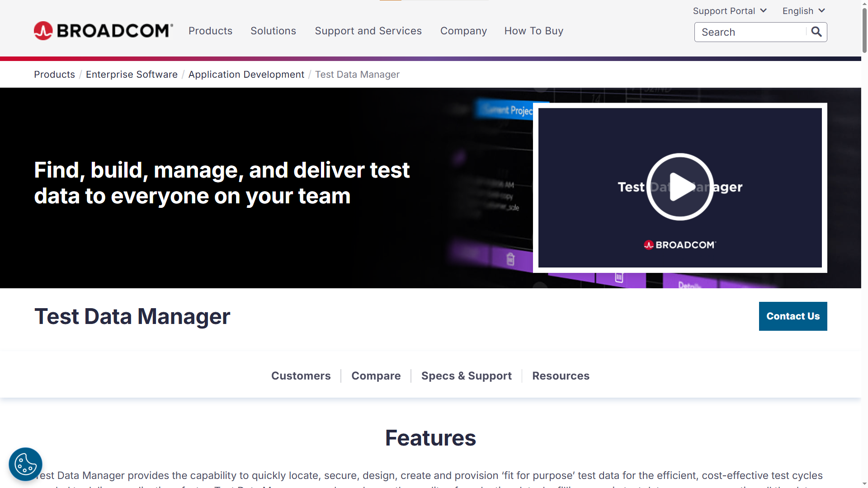
Task: Open the Solutions menu
Action: tap(273, 30)
